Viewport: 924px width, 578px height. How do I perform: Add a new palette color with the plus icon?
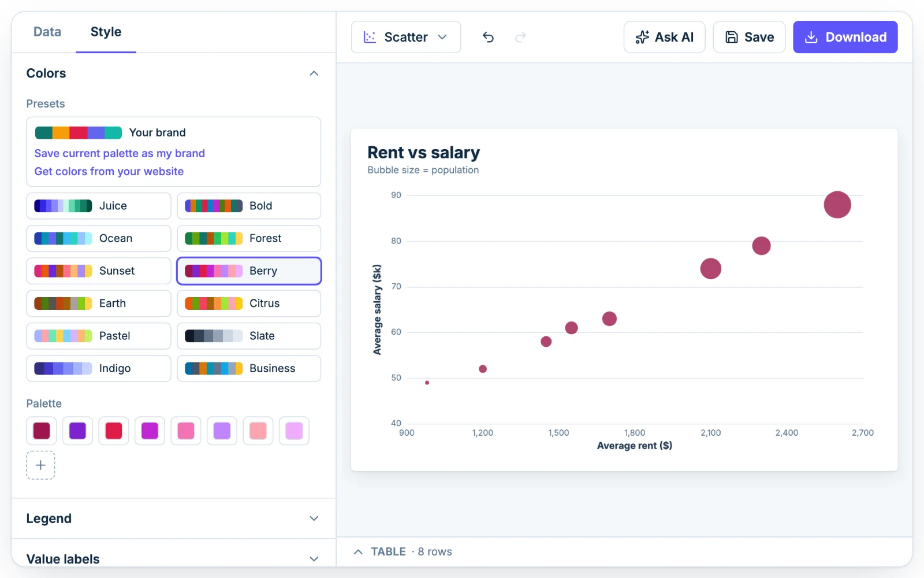click(x=40, y=465)
